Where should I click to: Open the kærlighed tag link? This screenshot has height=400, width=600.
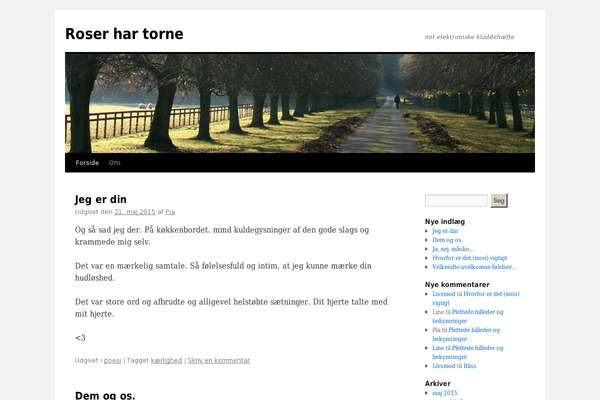click(166, 361)
